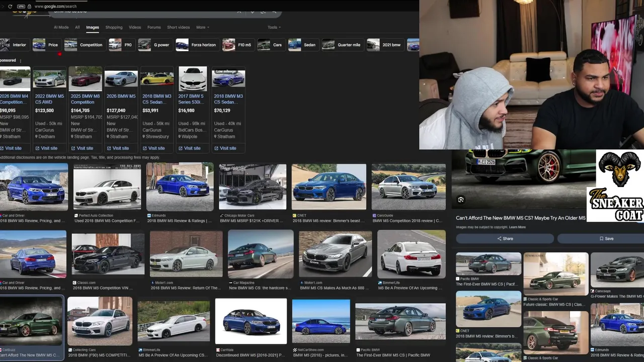The width and height of the screenshot is (644, 362).
Task: Open preview title Can't Afford The New BMW M5 CS
Action: coord(521,218)
